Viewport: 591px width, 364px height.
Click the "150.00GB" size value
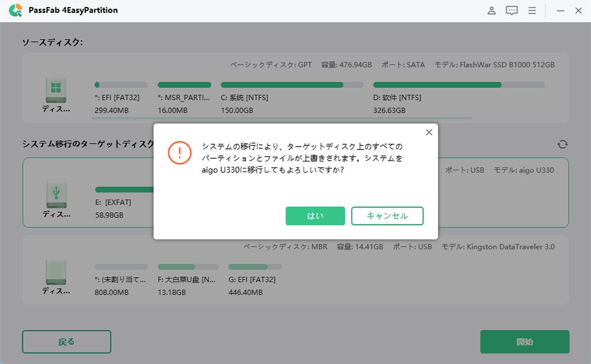click(237, 110)
